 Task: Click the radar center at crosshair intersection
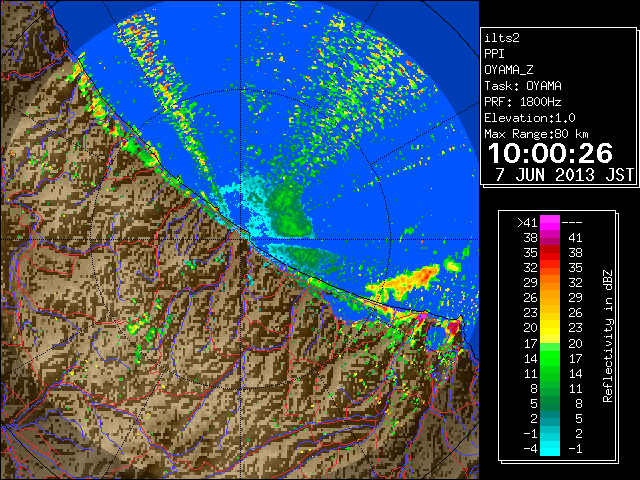click(x=240, y=239)
